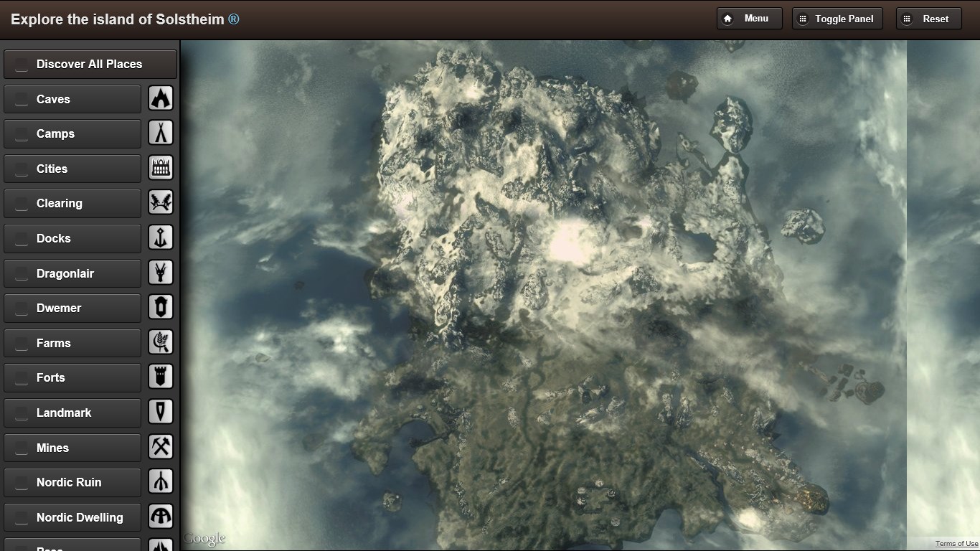Enable the Landmark checkbox
The image size is (980, 551).
[x=22, y=413]
